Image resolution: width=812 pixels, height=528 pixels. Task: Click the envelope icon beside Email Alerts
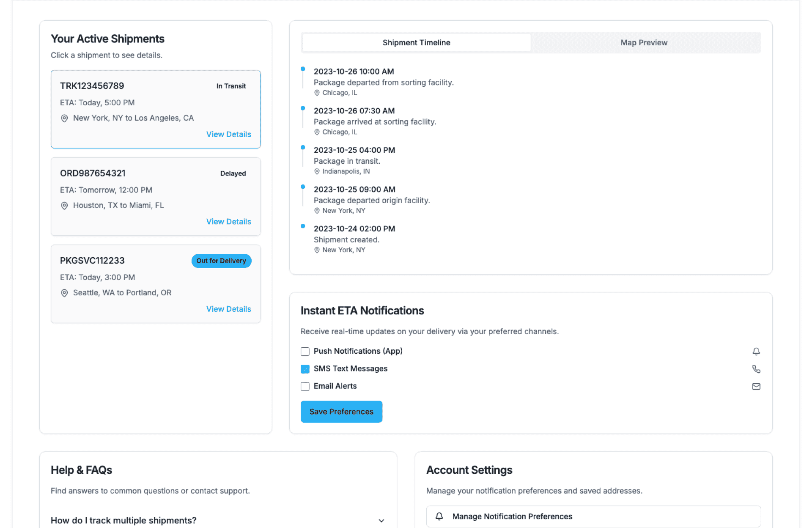756,386
